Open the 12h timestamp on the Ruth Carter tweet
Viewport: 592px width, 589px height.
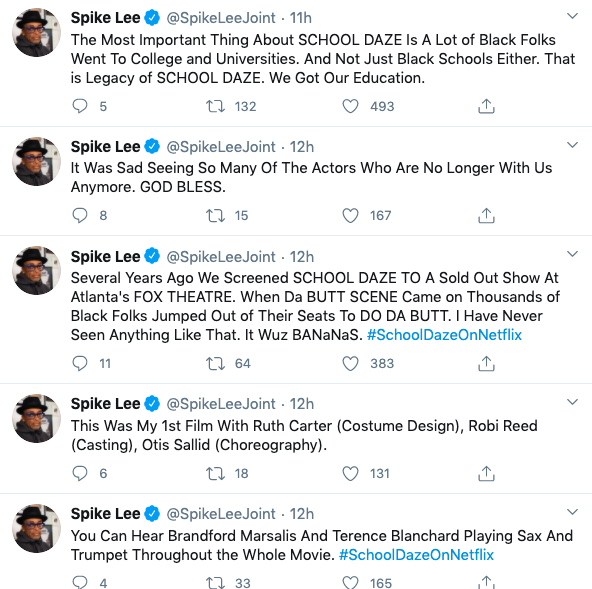(301, 404)
